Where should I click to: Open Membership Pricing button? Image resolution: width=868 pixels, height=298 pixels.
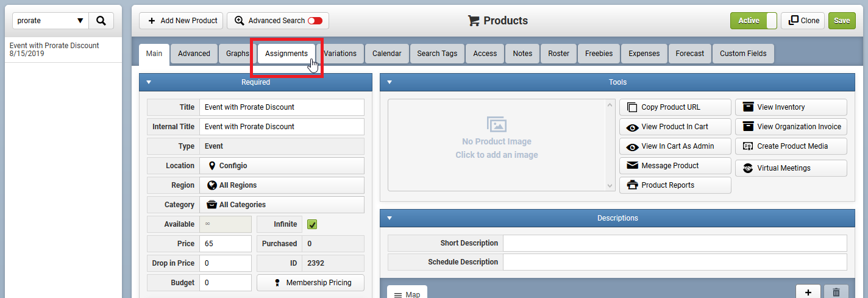coord(310,283)
